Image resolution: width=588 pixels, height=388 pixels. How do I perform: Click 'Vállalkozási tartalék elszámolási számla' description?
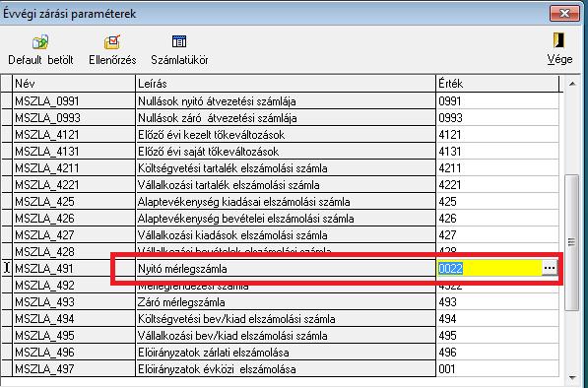286,185
